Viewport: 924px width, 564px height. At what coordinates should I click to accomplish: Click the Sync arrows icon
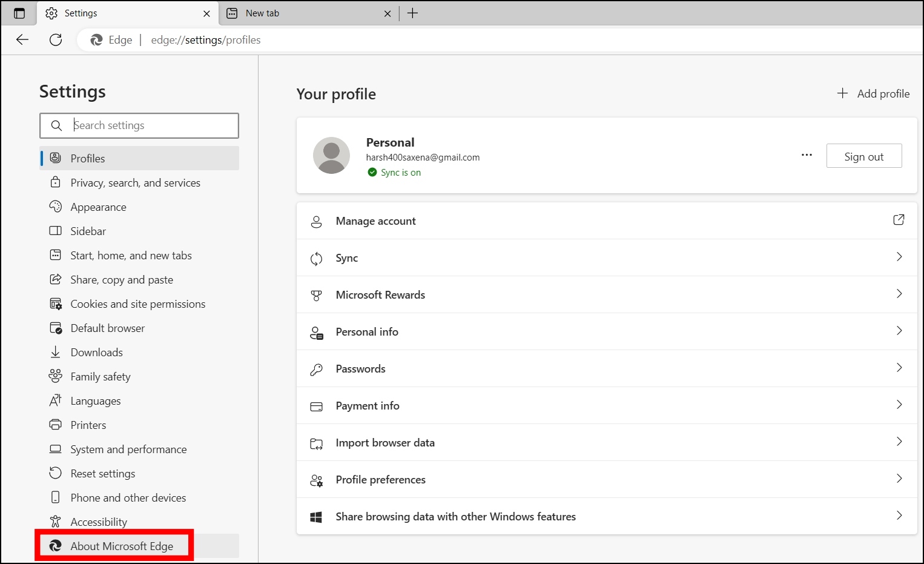316,259
